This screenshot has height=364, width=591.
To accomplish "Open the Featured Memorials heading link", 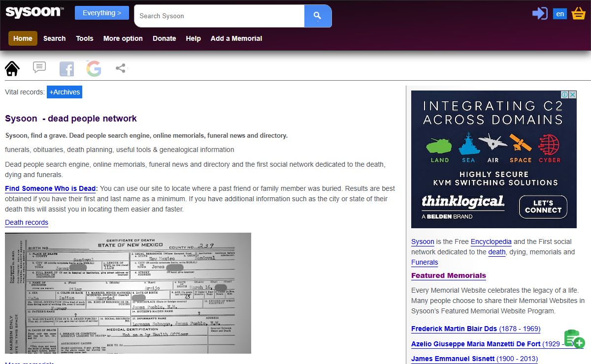I will [x=449, y=275].
